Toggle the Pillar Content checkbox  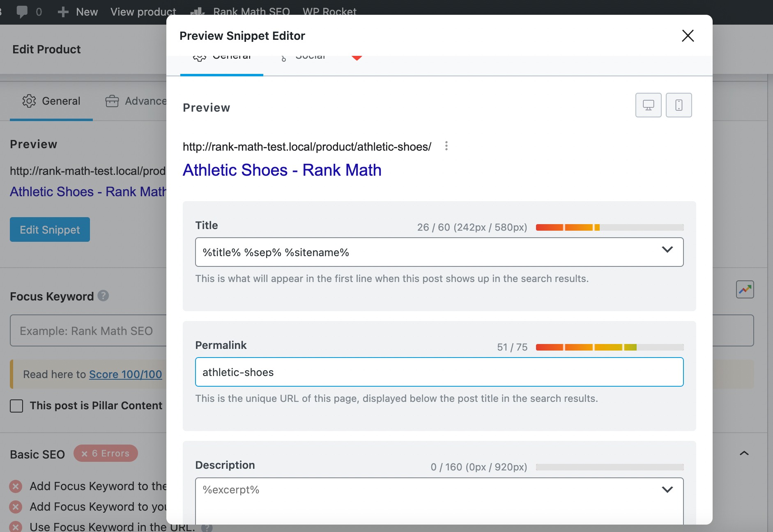[x=16, y=406]
